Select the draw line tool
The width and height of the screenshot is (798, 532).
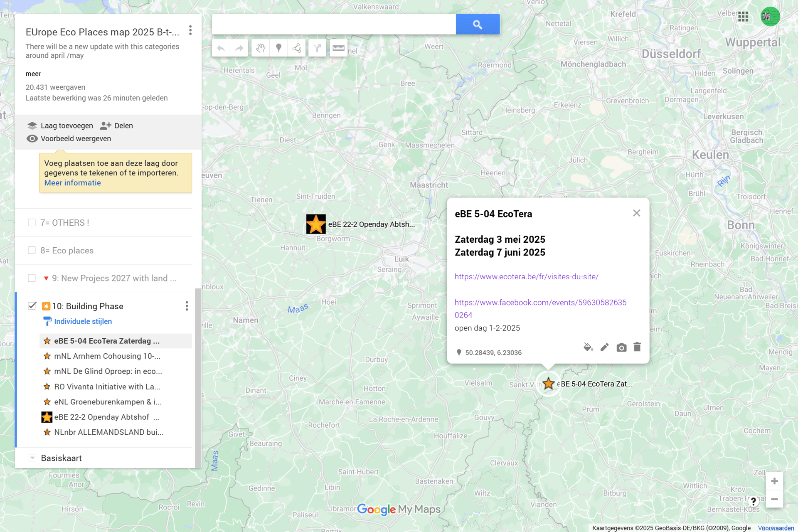coord(297,48)
